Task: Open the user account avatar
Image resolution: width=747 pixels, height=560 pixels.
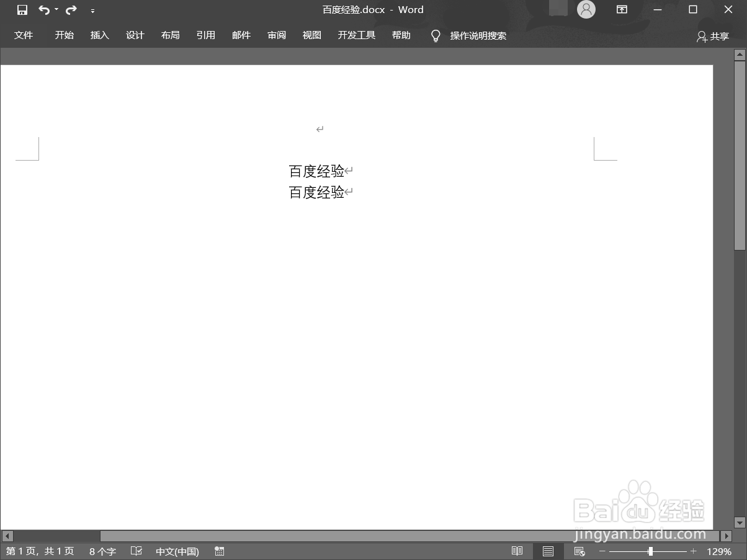Action: pyautogui.click(x=586, y=9)
